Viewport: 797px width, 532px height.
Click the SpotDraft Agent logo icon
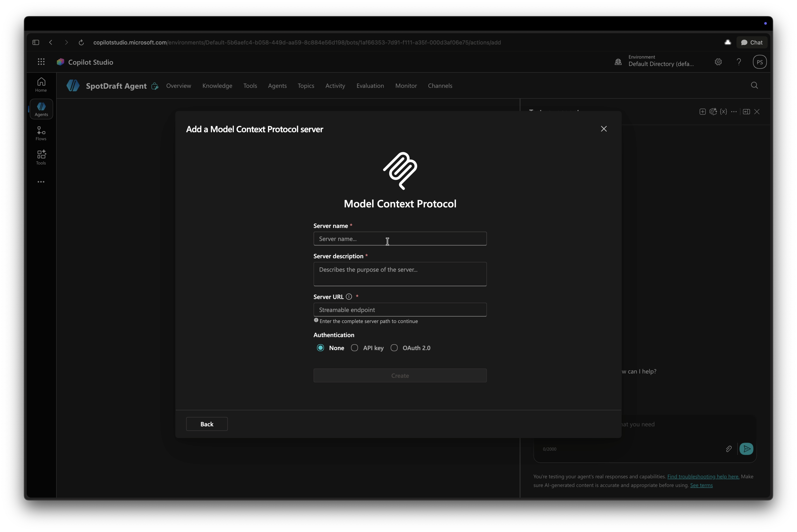coord(73,86)
